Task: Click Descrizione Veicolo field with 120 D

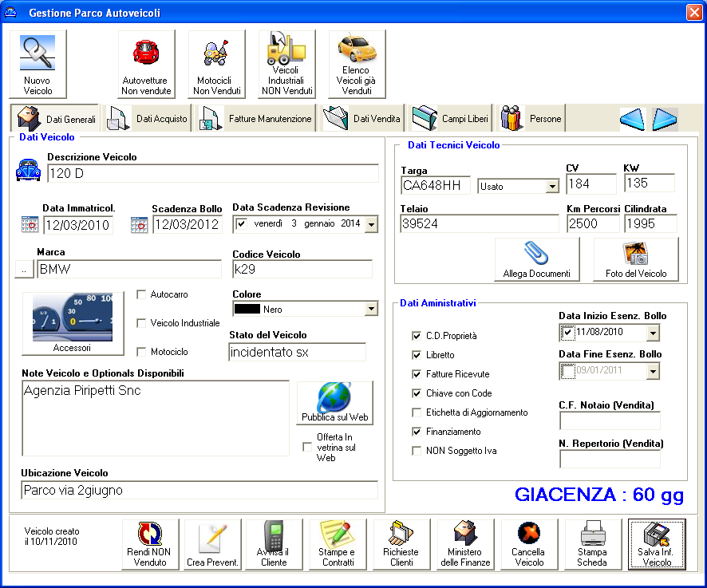Action: coord(213,174)
